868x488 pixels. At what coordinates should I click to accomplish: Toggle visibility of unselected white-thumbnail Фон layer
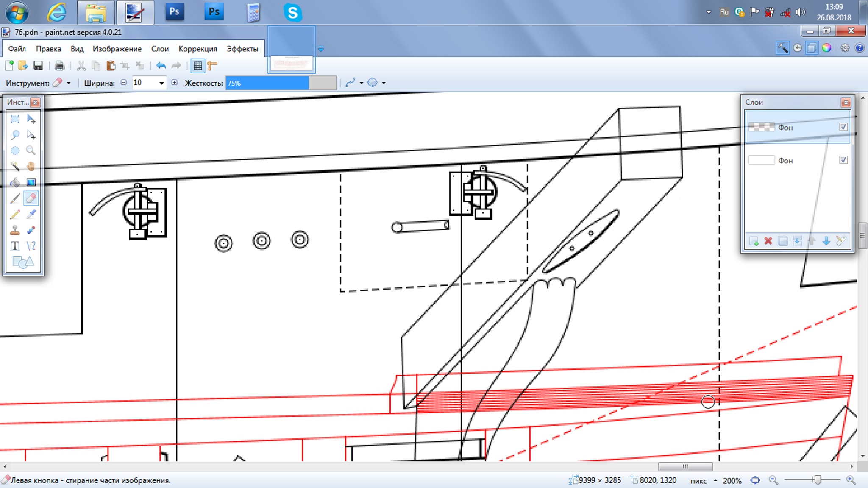[843, 160]
